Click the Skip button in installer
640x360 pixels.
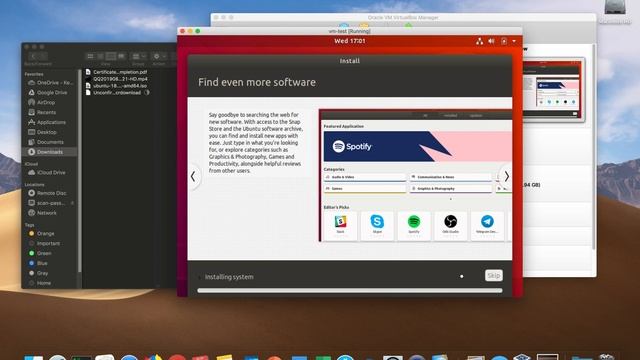click(493, 276)
